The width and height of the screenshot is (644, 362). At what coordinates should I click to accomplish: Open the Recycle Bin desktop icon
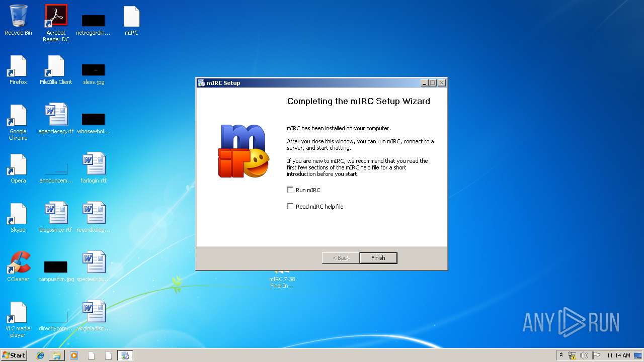coord(18,21)
